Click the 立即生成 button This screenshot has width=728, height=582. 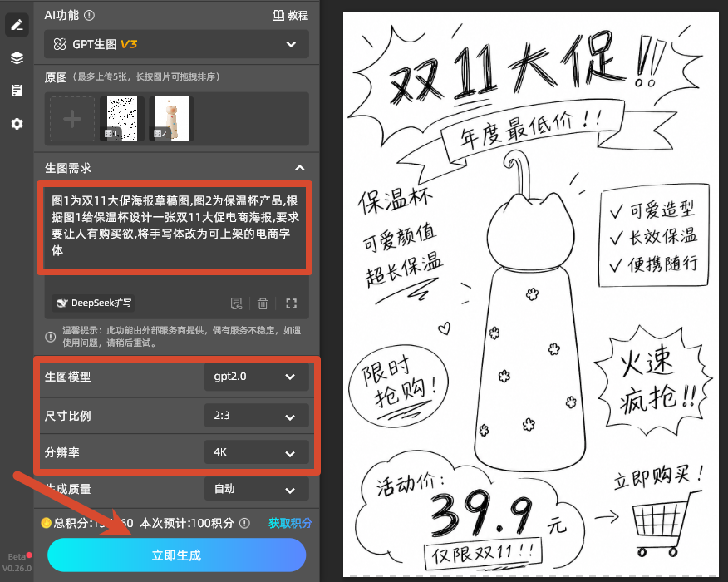(176, 555)
